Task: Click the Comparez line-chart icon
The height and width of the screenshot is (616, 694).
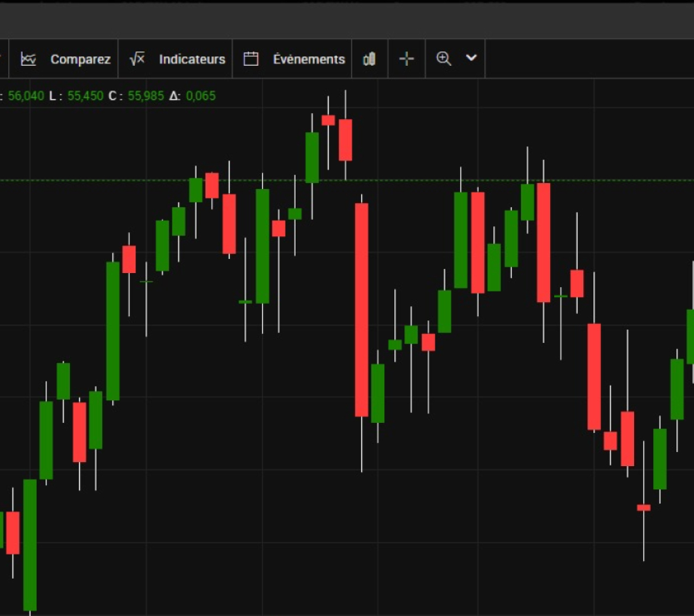Action: [x=28, y=59]
